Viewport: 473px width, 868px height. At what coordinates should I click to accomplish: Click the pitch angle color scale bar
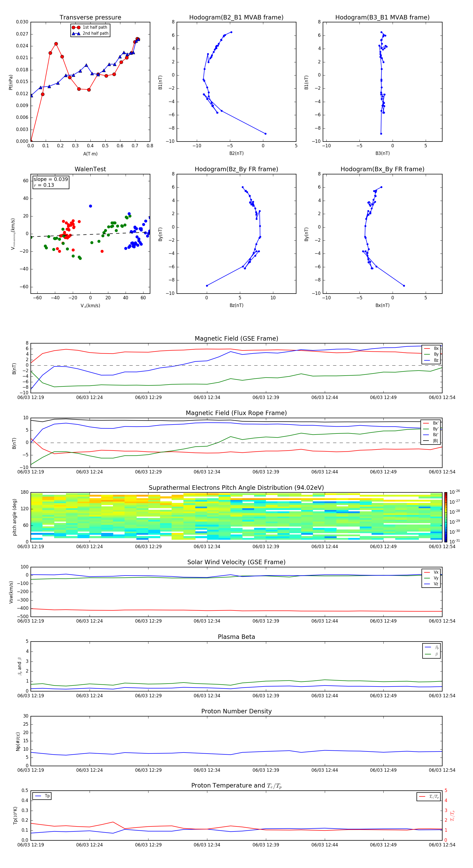point(445,517)
